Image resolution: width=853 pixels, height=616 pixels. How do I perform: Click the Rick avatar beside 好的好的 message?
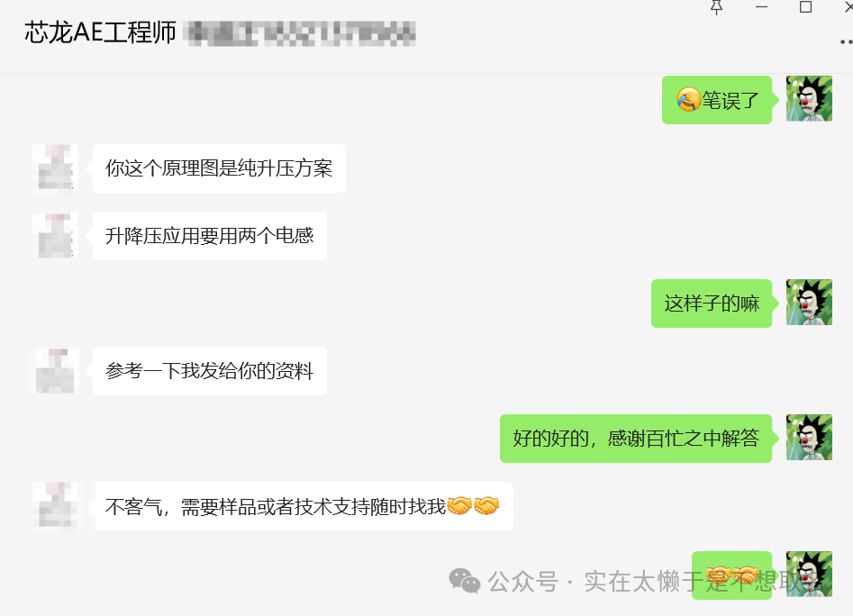click(809, 437)
